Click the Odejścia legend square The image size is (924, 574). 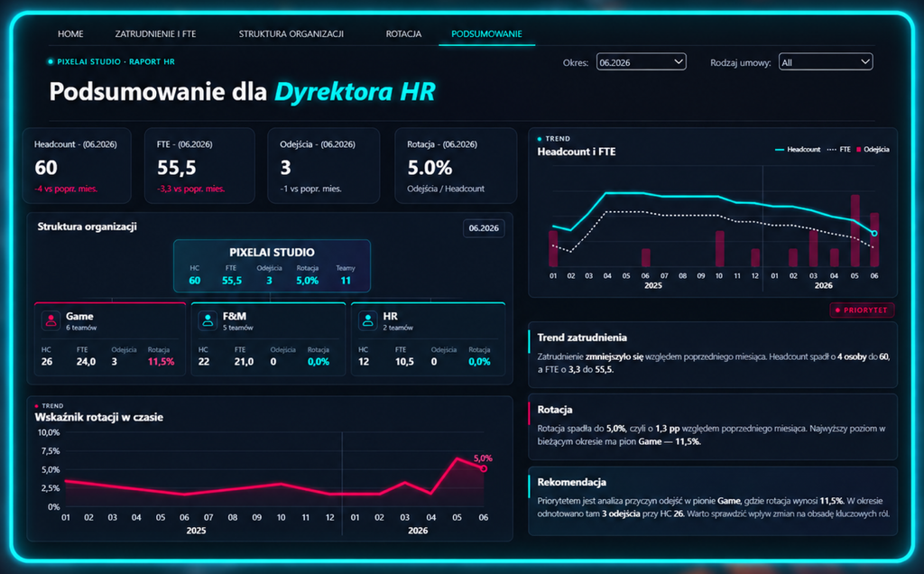point(859,150)
